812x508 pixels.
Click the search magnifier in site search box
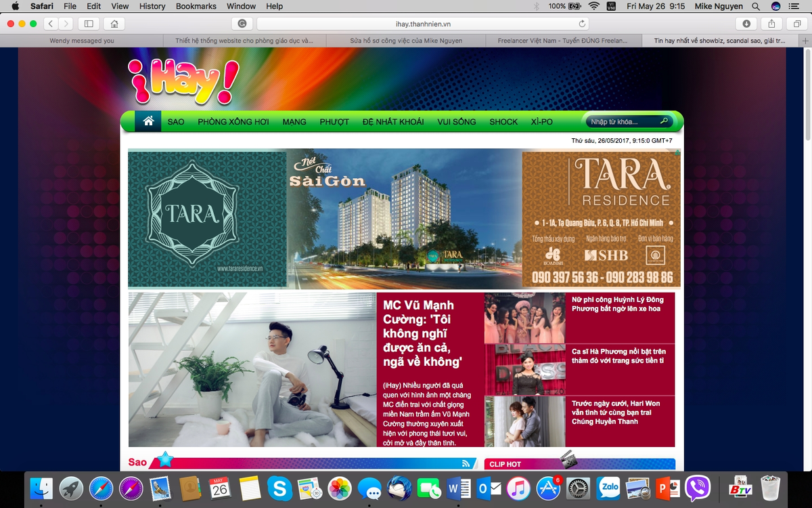(x=664, y=121)
